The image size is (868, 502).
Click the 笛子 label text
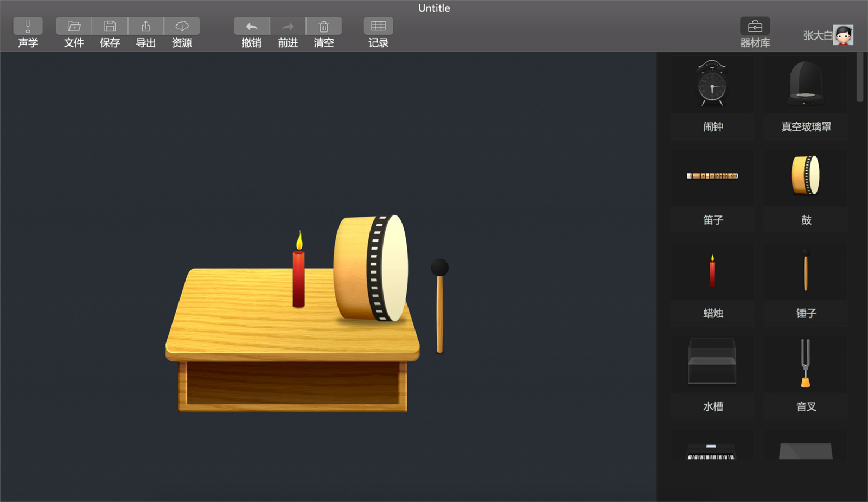(x=713, y=220)
